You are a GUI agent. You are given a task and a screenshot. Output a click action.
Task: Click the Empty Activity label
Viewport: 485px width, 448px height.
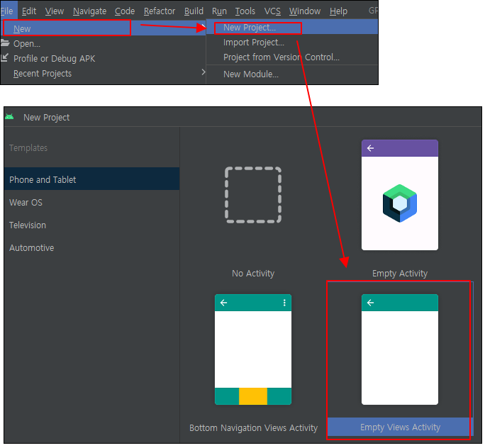(x=400, y=274)
